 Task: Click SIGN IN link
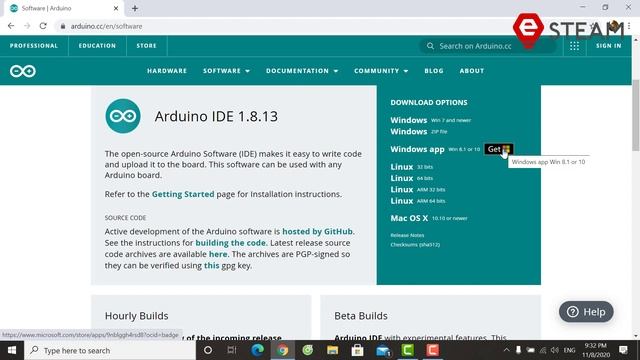609,46
